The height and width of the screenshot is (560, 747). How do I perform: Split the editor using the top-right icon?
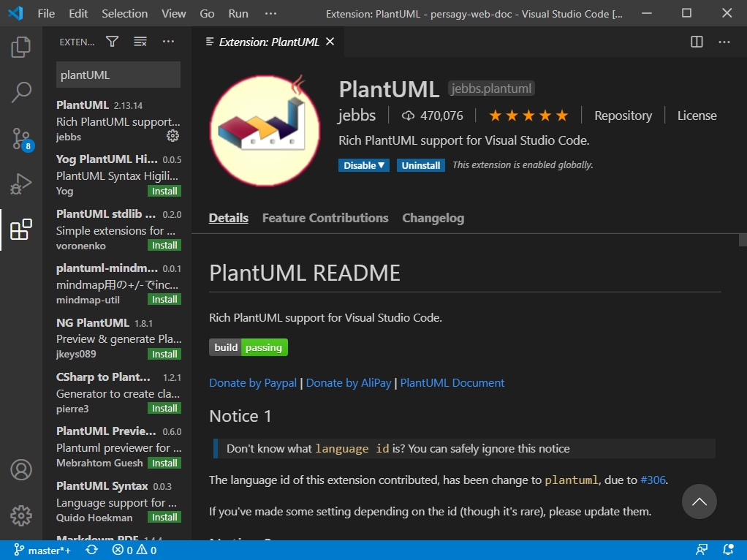point(695,42)
